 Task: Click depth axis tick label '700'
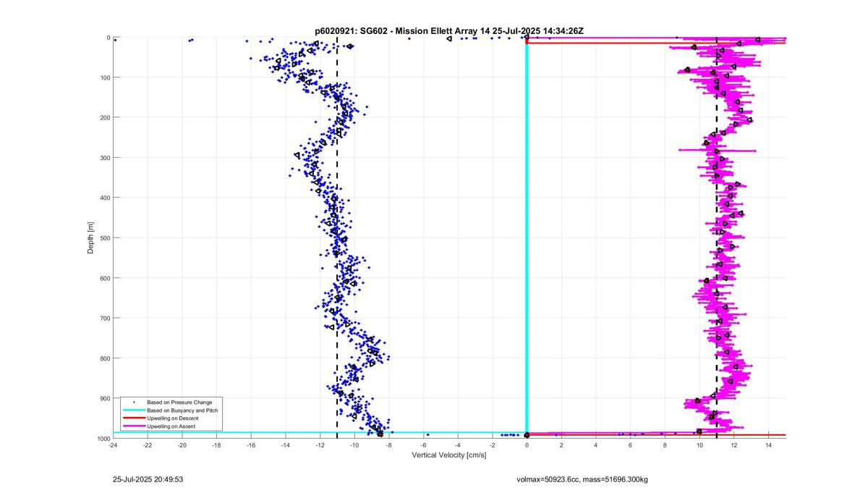pyautogui.click(x=105, y=318)
